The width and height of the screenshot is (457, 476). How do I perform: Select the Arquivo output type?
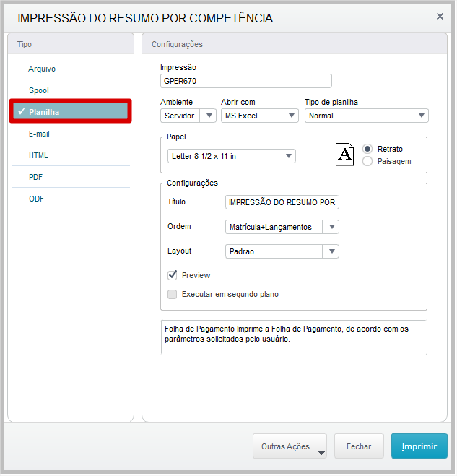(x=71, y=69)
